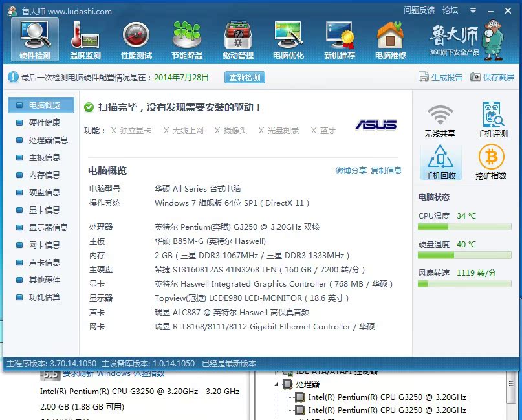Click the CPU temperature value 34 ℃
The image size is (522, 420).
466,216
